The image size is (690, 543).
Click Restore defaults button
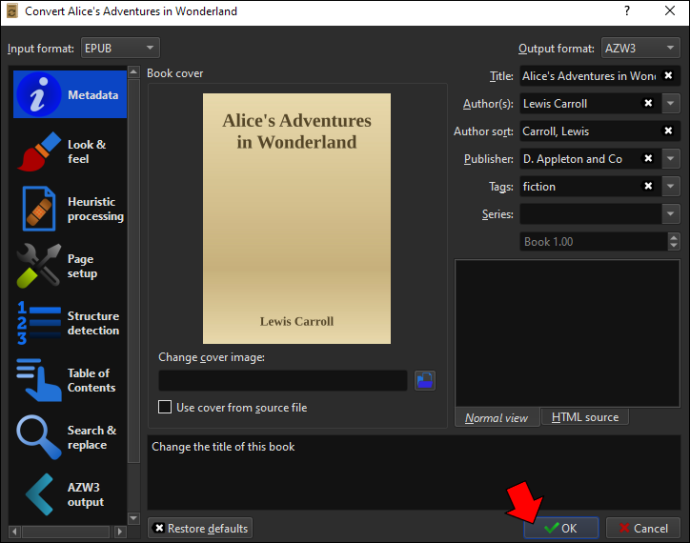click(200, 528)
